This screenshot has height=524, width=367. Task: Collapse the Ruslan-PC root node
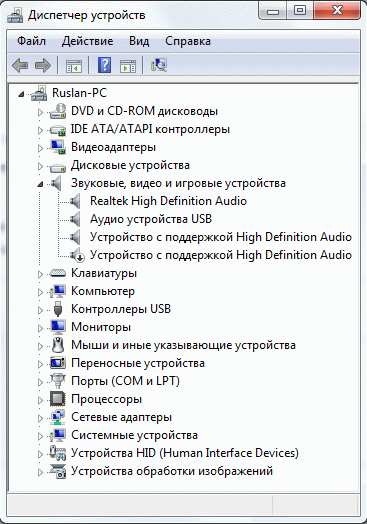tap(21, 94)
